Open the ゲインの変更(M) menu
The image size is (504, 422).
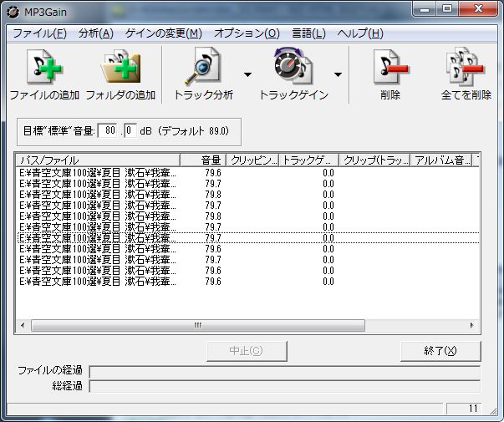pos(163,33)
